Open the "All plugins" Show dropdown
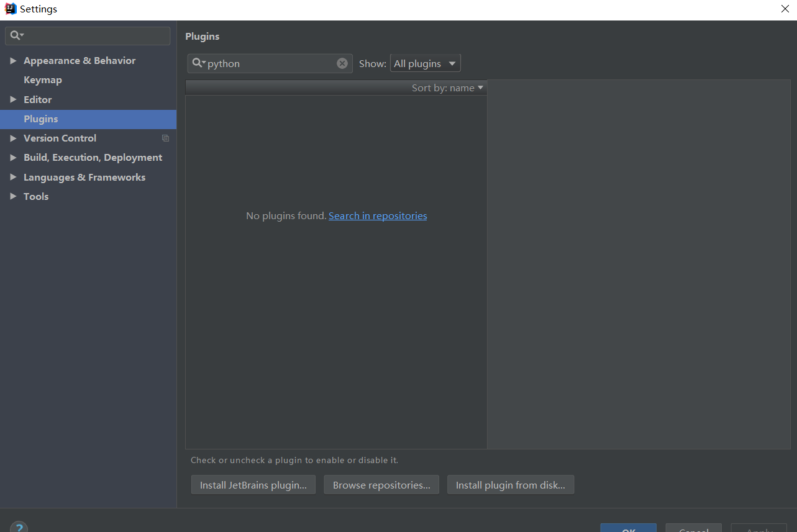797x532 pixels. 425,63
